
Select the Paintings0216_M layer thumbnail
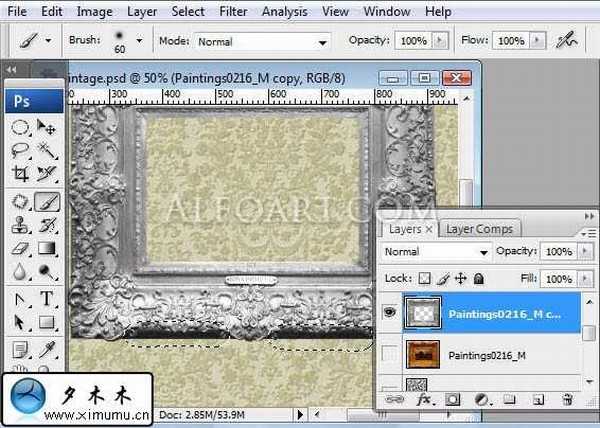423,355
